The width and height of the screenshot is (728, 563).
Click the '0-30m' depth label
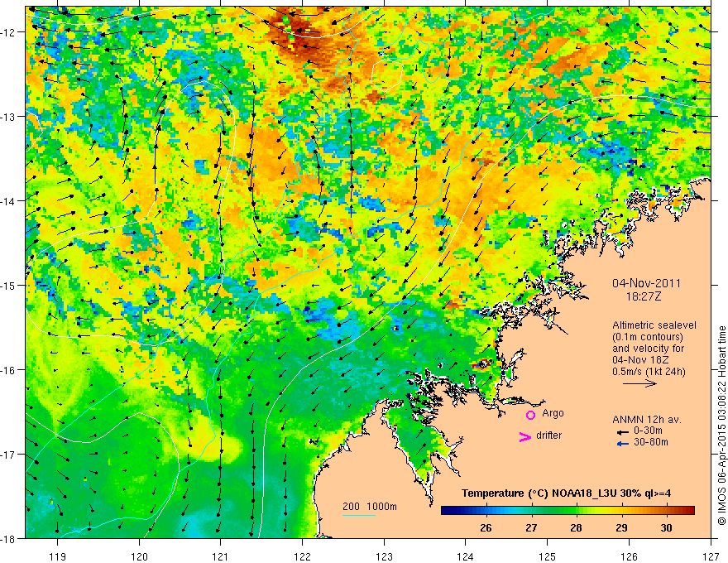[648, 431]
